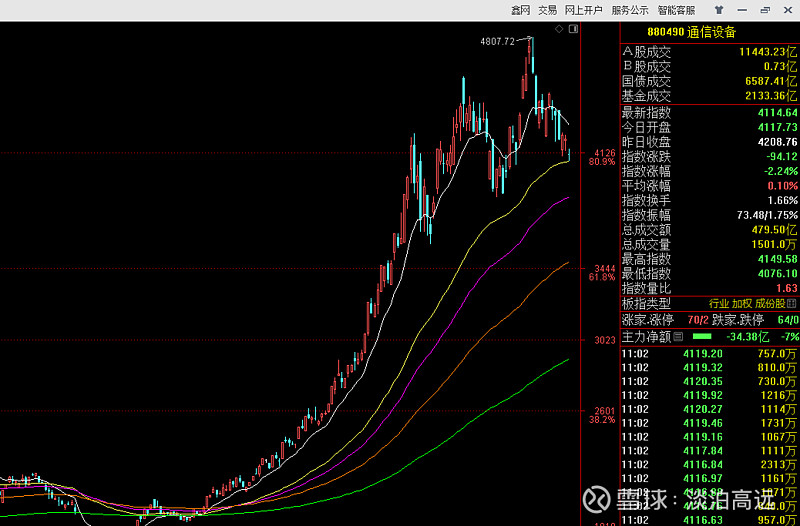
Task: Open the 服务公示 menu item
Action: point(630,10)
